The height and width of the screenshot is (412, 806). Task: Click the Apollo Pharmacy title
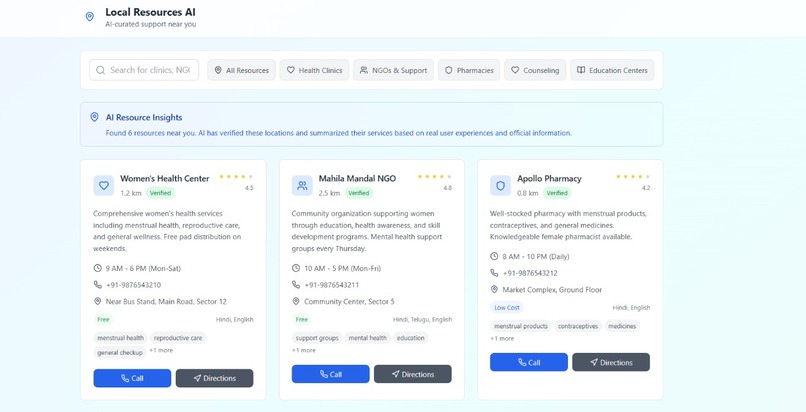tap(549, 179)
